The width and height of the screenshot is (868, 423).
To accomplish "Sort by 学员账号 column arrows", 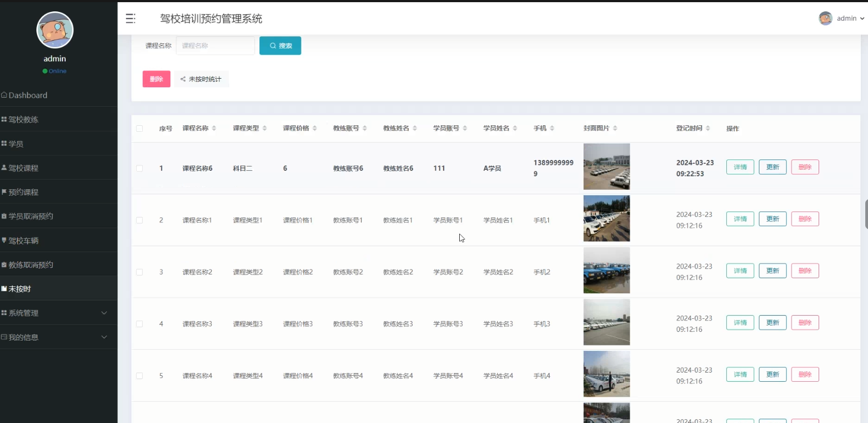I will click(x=465, y=129).
